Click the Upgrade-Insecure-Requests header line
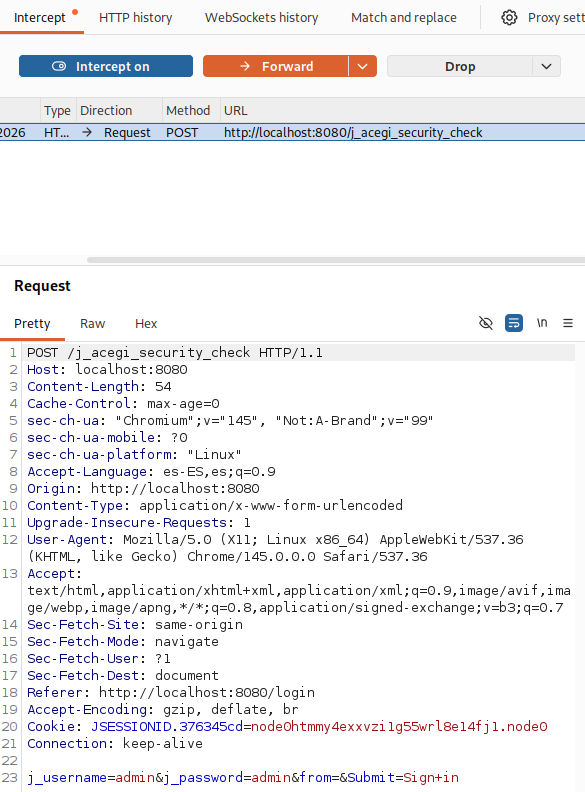Screen dimensions: 585x792 139,522
